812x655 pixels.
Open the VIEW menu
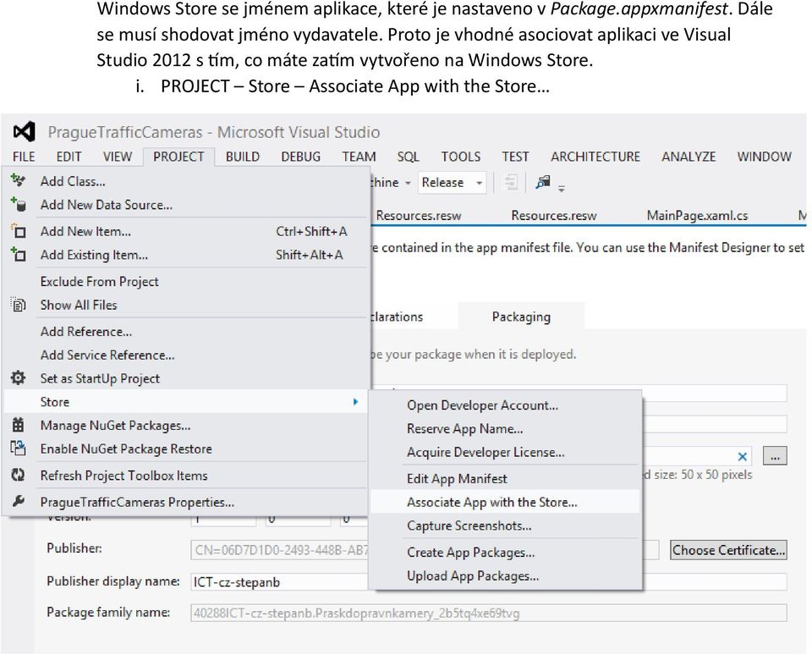(x=118, y=157)
